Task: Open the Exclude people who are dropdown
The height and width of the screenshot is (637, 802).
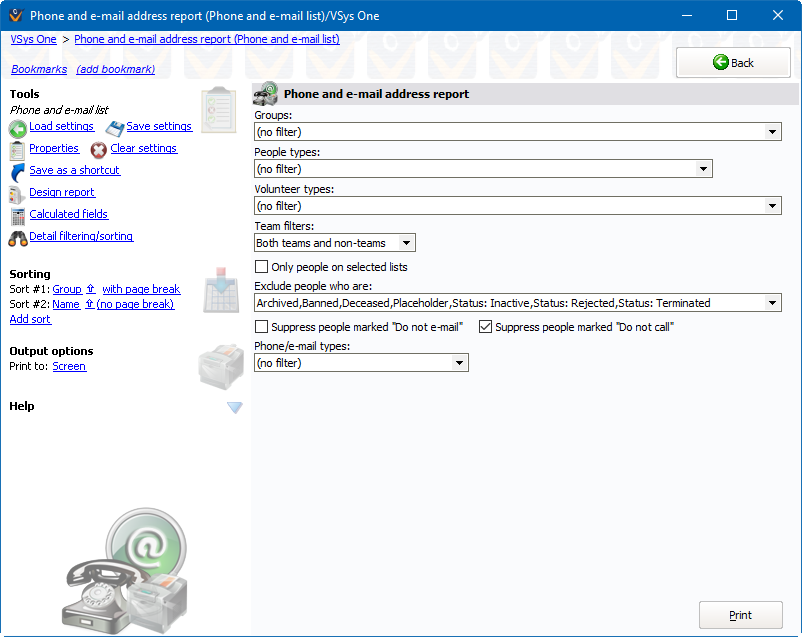Action: pos(772,303)
